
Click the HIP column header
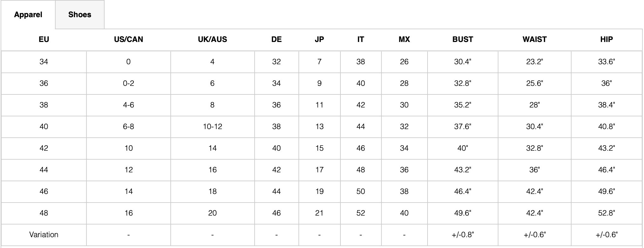606,39
